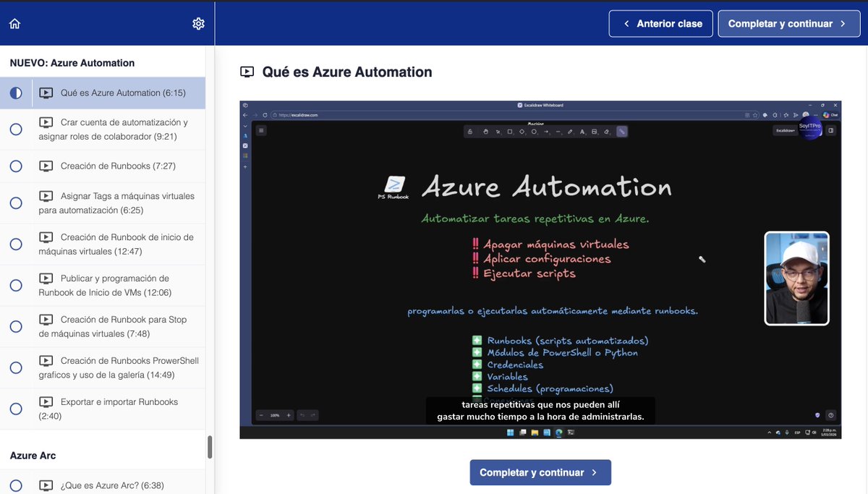Toggle completion circle for Runbooks ProwerShell graficos
Image resolution: width=868 pixels, height=494 pixels.
point(16,367)
